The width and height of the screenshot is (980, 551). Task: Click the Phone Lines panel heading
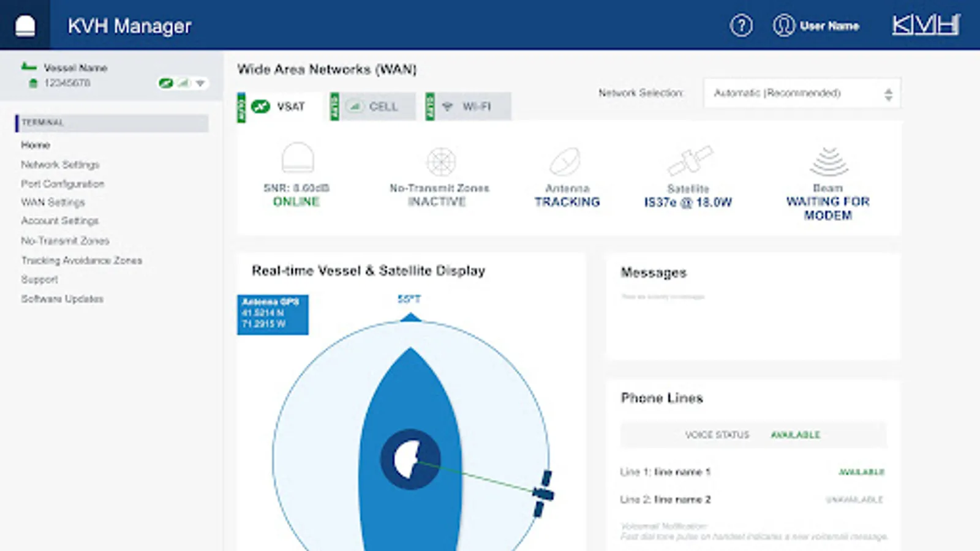pos(662,398)
